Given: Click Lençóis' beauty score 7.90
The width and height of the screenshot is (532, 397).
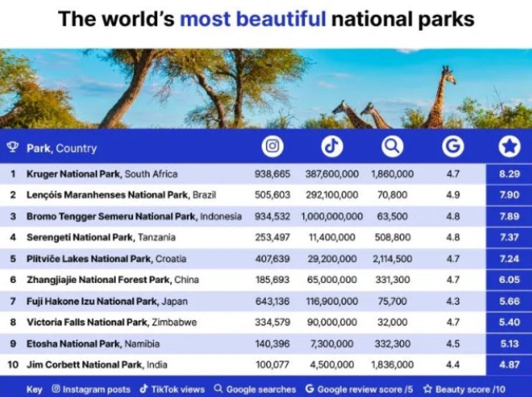Looking at the screenshot, I should [509, 195].
